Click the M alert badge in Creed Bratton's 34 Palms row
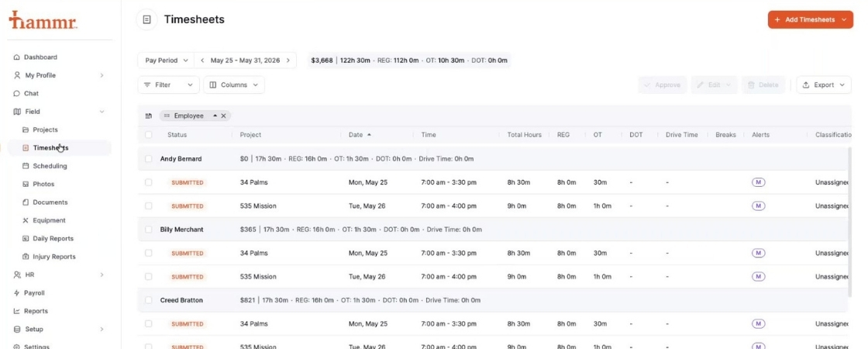This screenshot has width=868, height=349. click(x=759, y=323)
